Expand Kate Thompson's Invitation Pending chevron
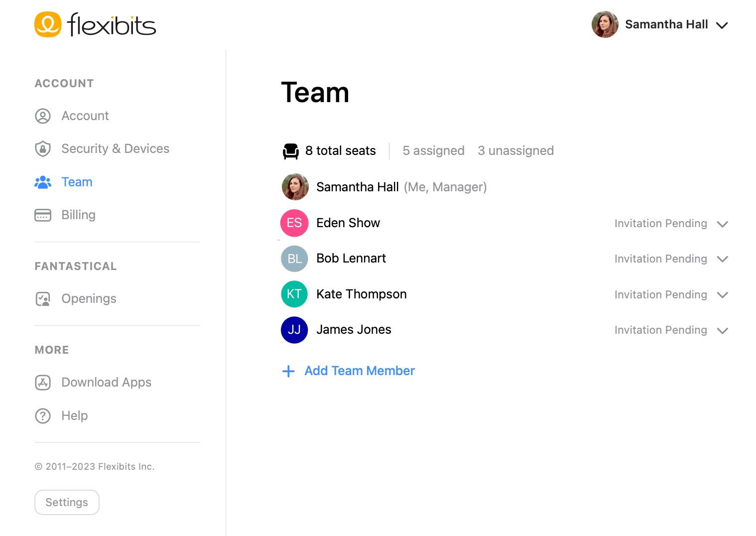The width and height of the screenshot is (756, 536). (723, 295)
